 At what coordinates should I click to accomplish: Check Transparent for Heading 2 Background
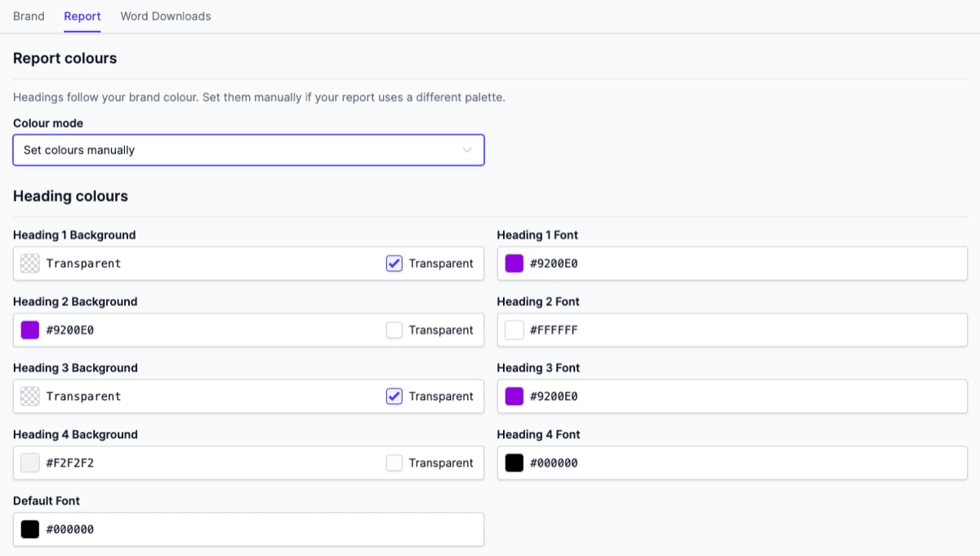(x=394, y=330)
